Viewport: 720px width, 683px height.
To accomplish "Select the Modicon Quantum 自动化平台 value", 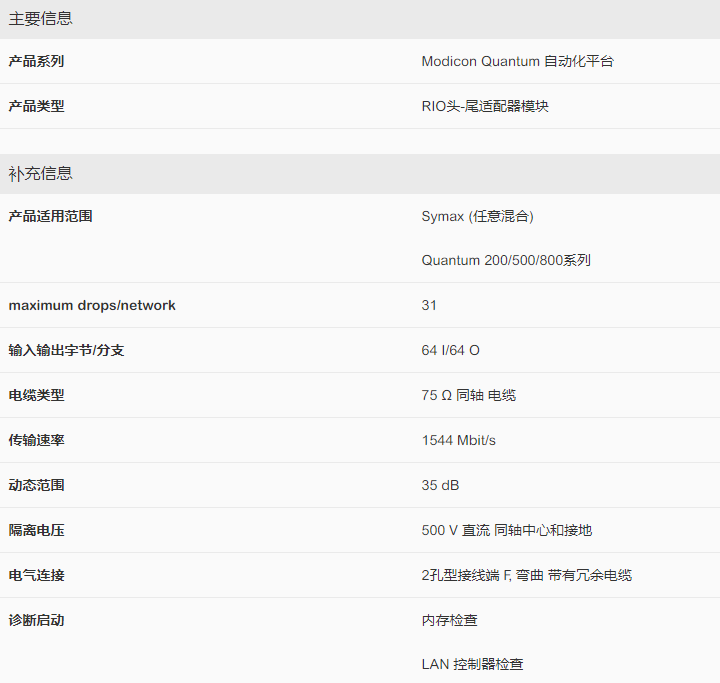I will tap(518, 61).
